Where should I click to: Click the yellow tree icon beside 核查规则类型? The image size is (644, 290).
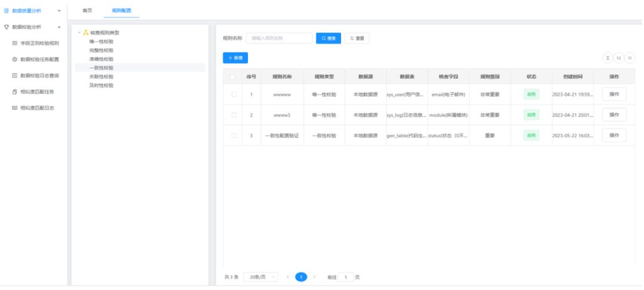(86, 32)
